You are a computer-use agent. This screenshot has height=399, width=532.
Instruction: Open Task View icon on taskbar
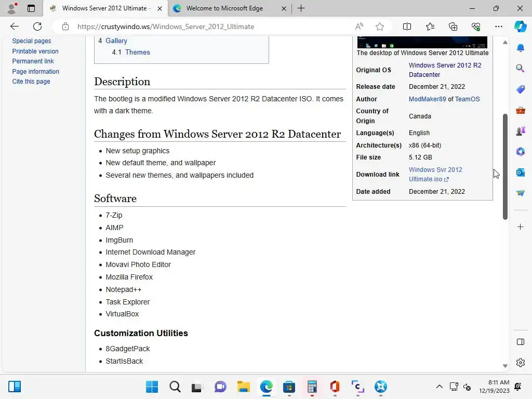pyautogui.click(x=197, y=387)
